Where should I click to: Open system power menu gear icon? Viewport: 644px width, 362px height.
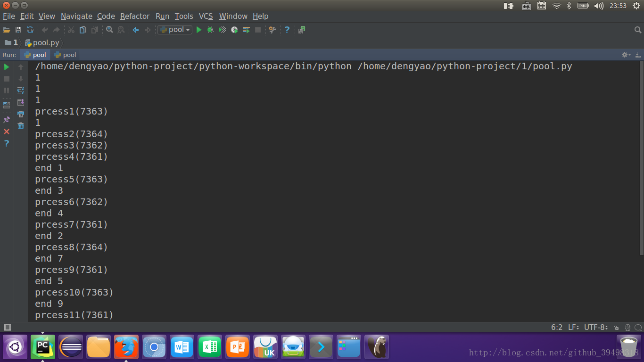tap(636, 6)
